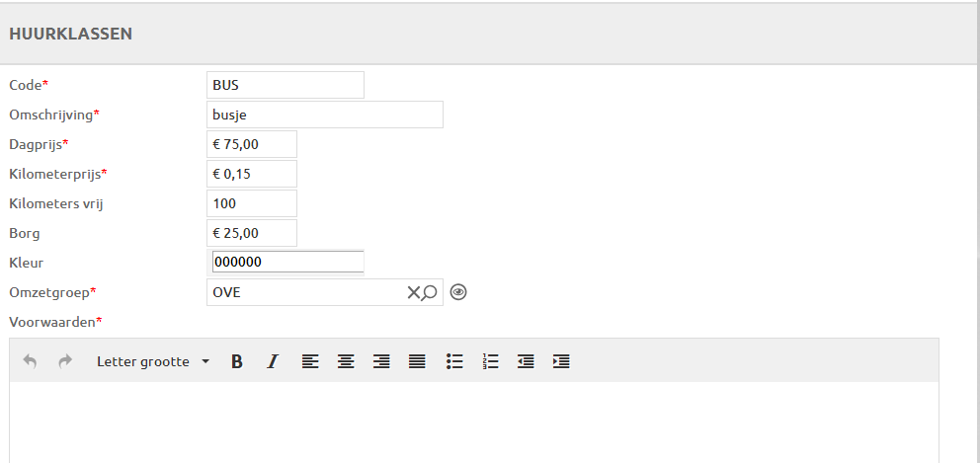This screenshot has height=463, width=980.
Task: Click the redo arrow in the editor toolbar
Action: 65,361
